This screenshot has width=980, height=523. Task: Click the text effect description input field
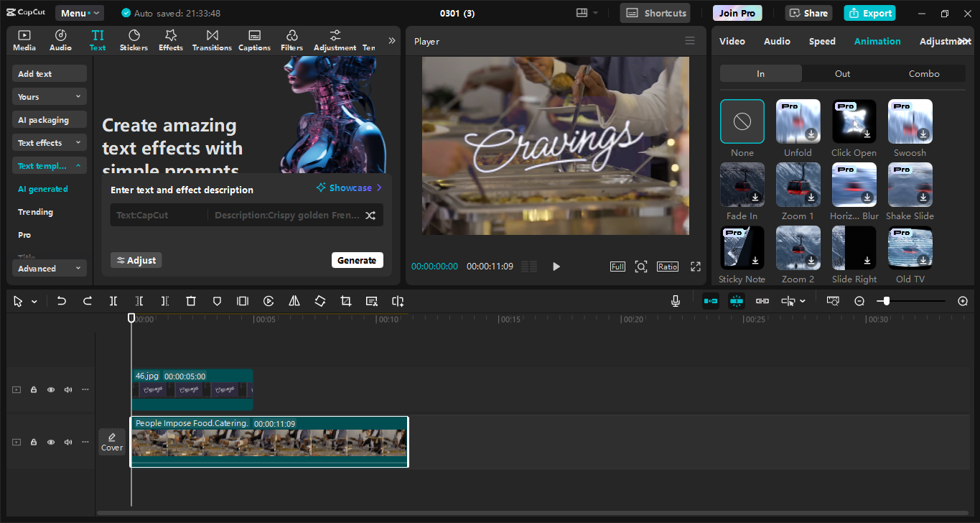284,215
